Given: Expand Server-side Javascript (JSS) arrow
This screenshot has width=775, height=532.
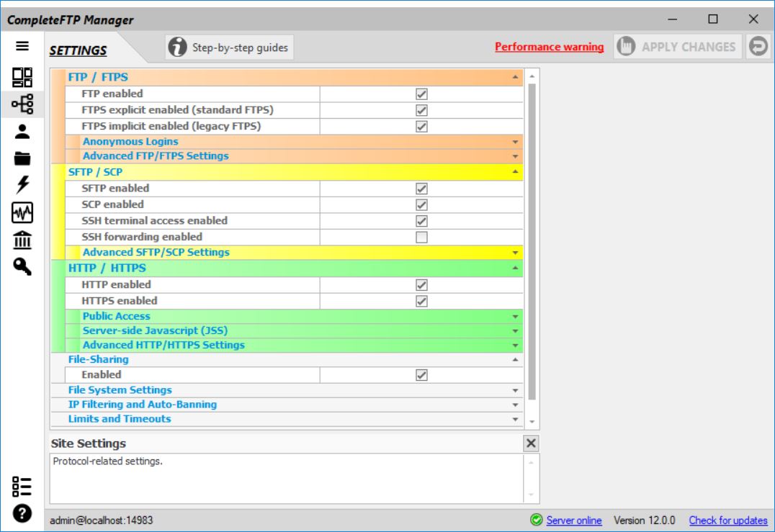Looking at the screenshot, I should pos(515,331).
